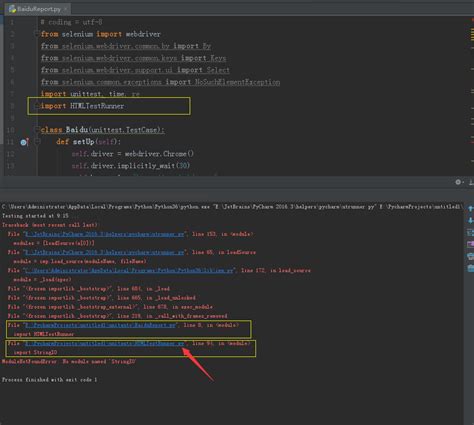Click the override gutter icon beside setUp
474x425 pixels.
click(24, 142)
